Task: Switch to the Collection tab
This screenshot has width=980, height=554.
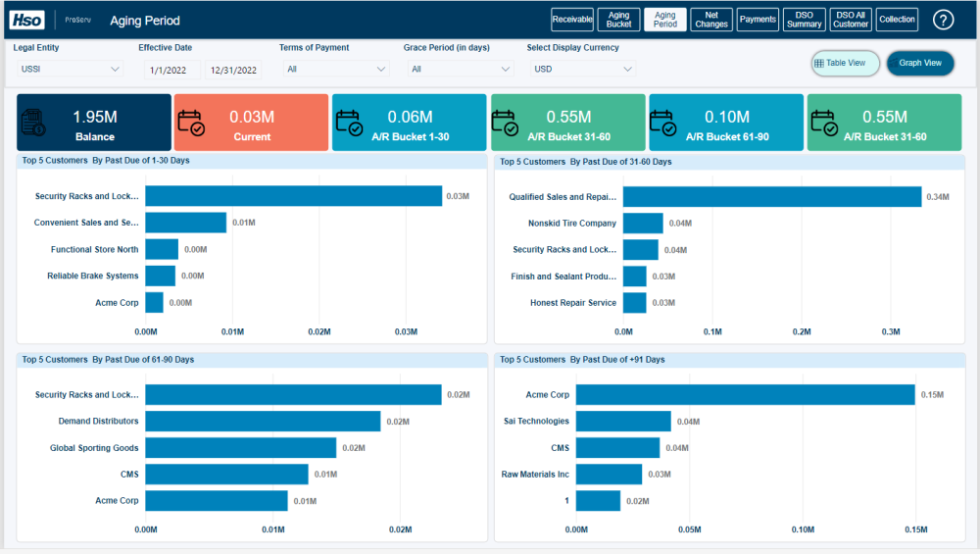Action: click(x=897, y=20)
